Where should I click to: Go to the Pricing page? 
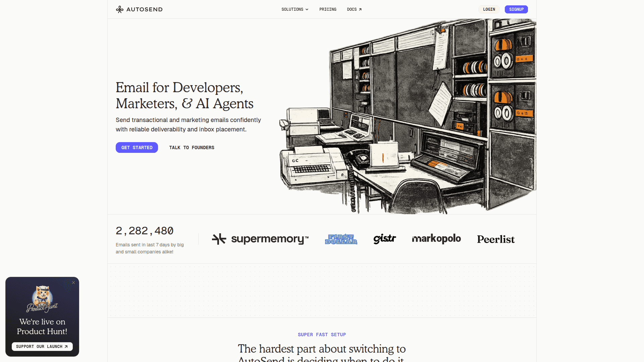[x=328, y=9]
